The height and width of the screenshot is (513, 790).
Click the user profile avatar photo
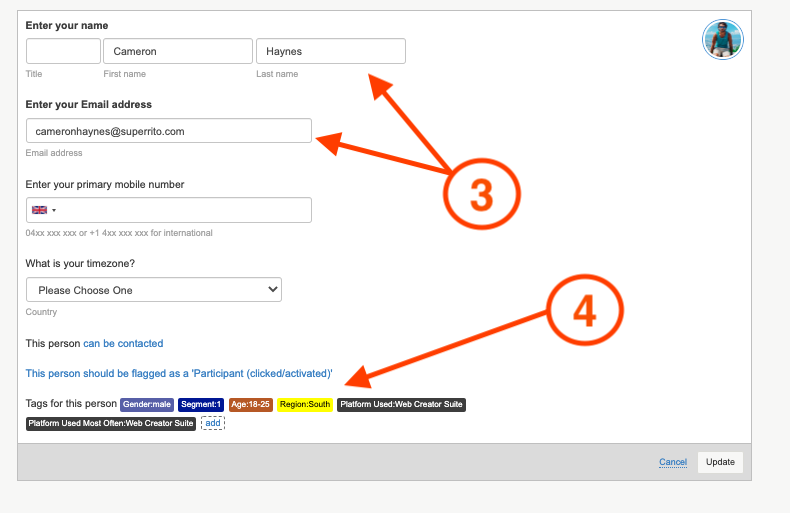[x=722, y=40]
